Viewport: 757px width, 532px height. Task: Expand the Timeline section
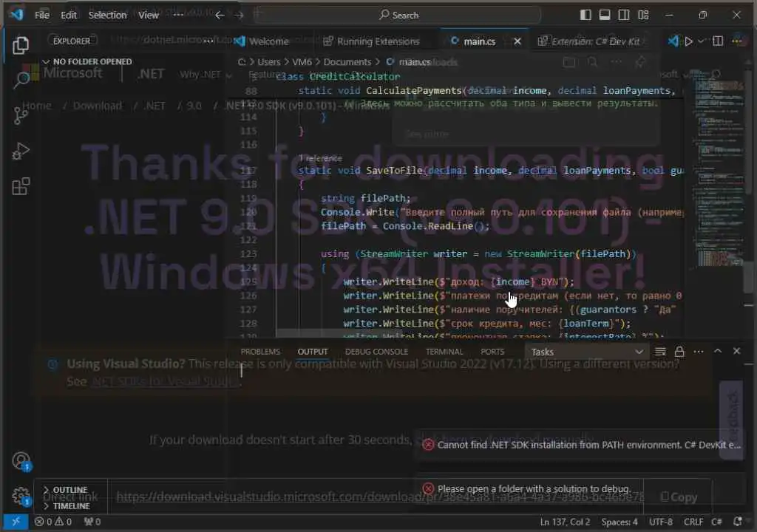66,506
